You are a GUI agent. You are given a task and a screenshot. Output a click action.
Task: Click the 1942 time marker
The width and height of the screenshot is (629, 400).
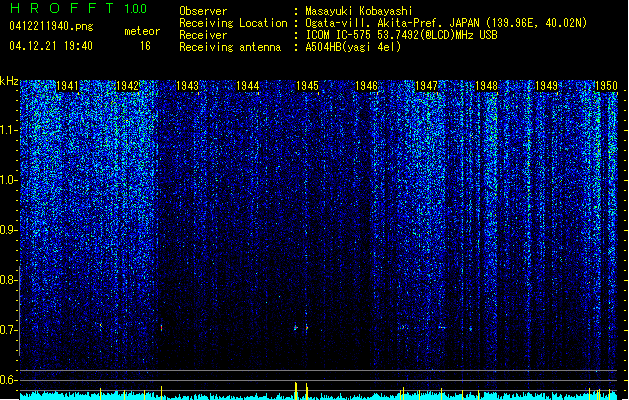(127, 86)
